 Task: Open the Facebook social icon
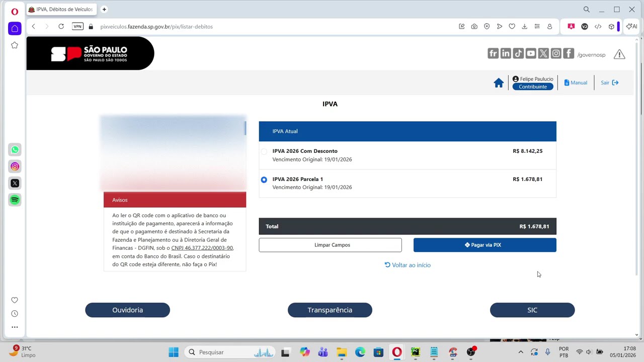tap(569, 54)
